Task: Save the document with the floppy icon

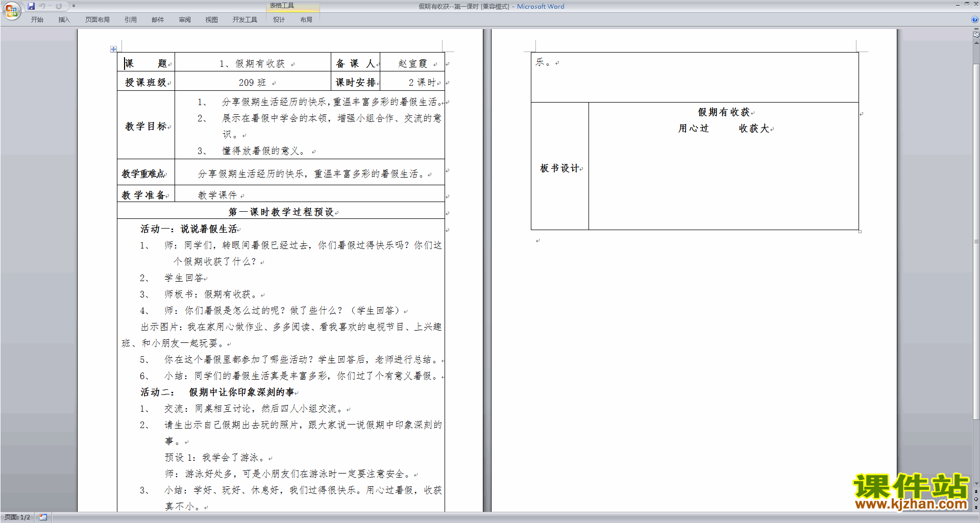Action: (x=31, y=6)
